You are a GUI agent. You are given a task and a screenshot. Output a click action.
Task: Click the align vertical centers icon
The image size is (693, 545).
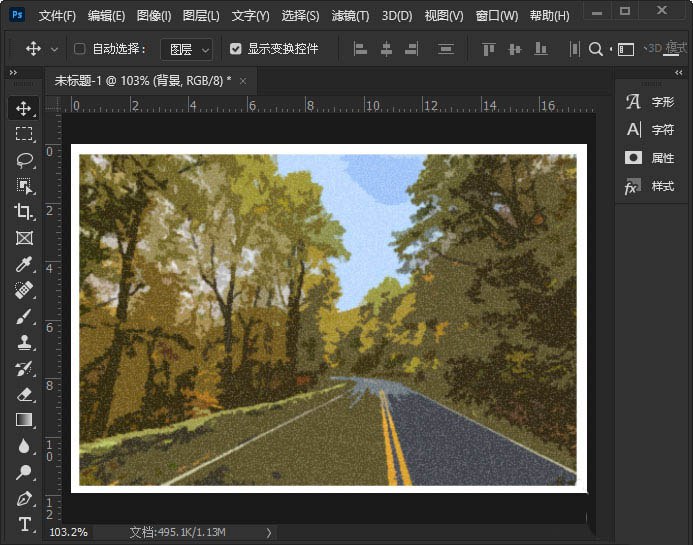click(x=514, y=49)
